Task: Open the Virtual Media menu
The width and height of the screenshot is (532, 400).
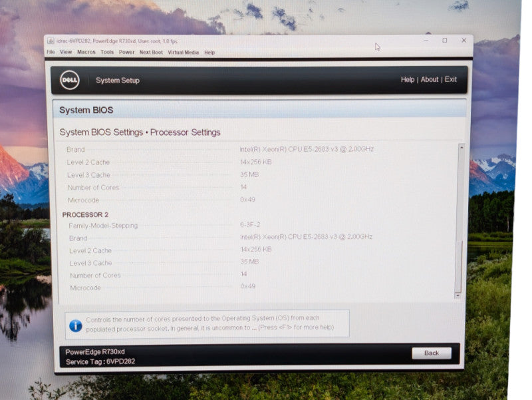Action: [x=184, y=53]
